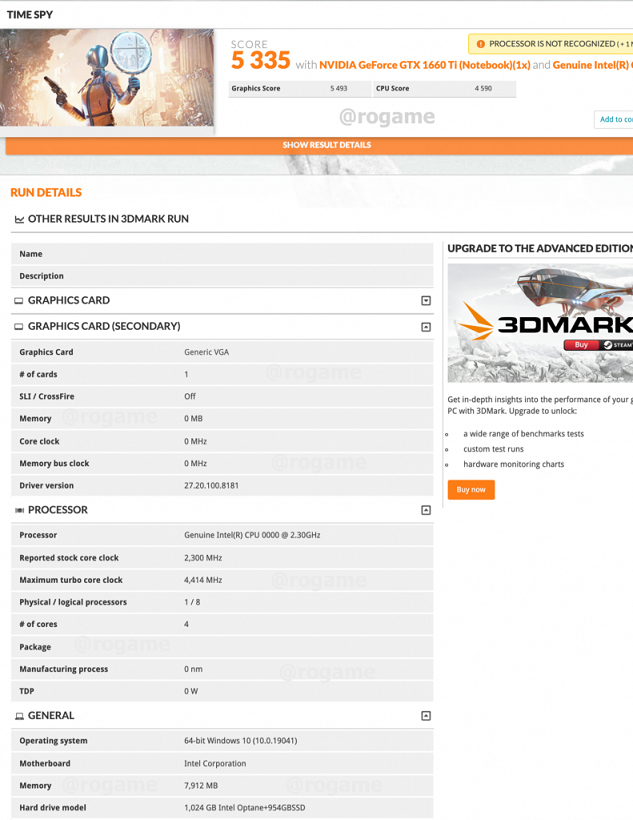
Task: Click the Show Result Details bar
Action: coord(319,145)
